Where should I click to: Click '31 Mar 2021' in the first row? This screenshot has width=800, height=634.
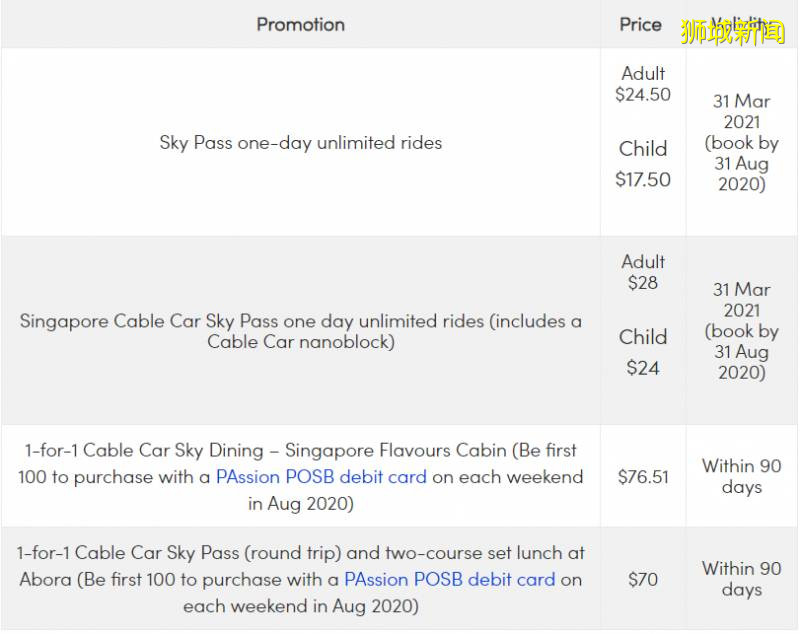pyautogui.click(x=741, y=112)
